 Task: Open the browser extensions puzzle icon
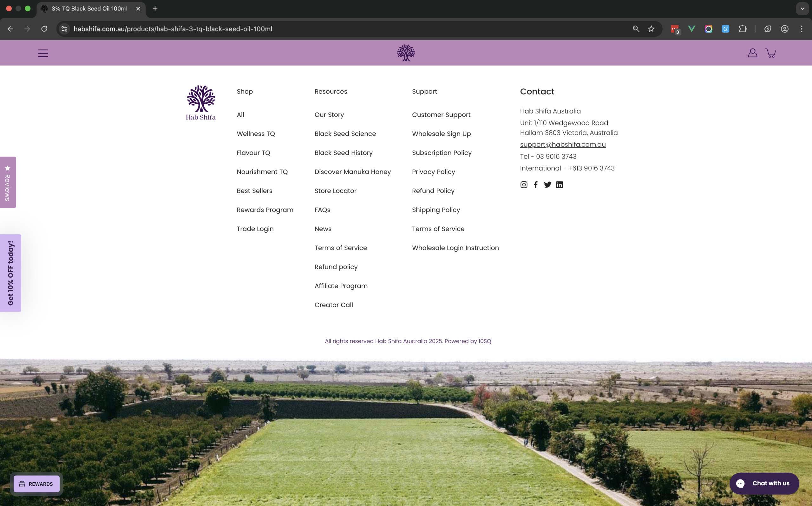click(743, 29)
